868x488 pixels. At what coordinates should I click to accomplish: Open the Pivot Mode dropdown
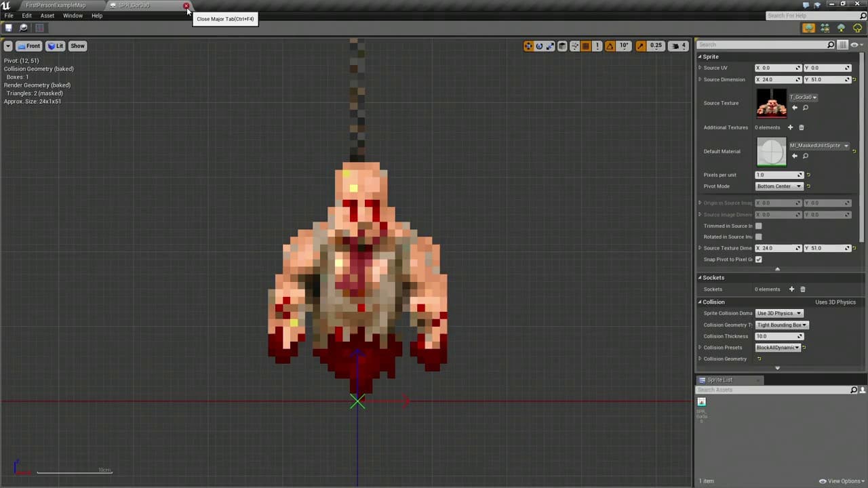coord(778,186)
